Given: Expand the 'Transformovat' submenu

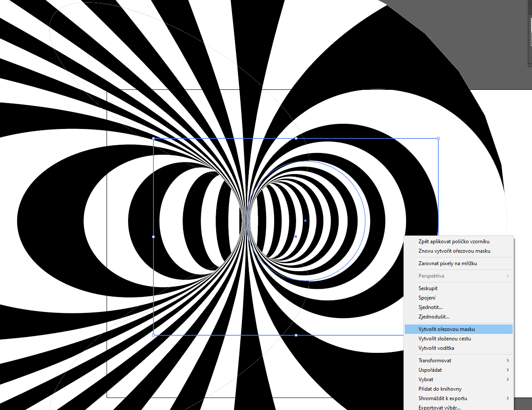Looking at the screenshot, I should pos(435,361).
